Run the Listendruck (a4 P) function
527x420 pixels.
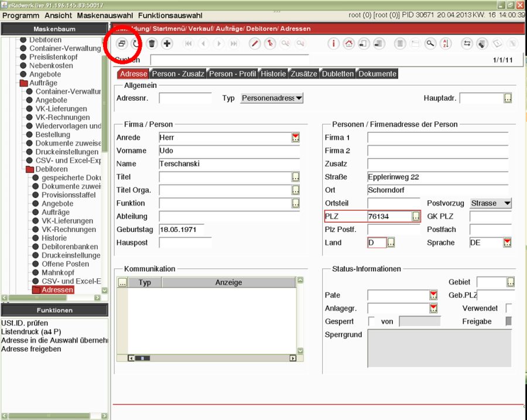click(31, 332)
